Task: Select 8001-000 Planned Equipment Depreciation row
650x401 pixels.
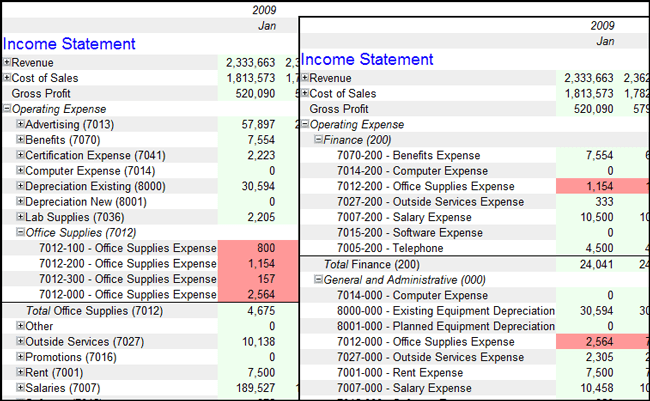Action: point(446,326)
